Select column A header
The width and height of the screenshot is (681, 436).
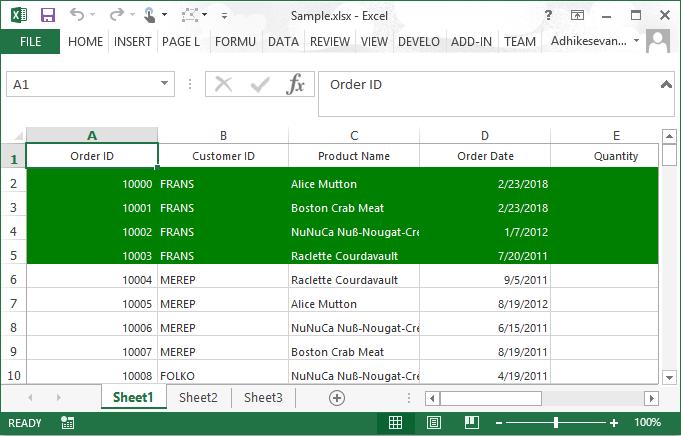coord(92,135)
